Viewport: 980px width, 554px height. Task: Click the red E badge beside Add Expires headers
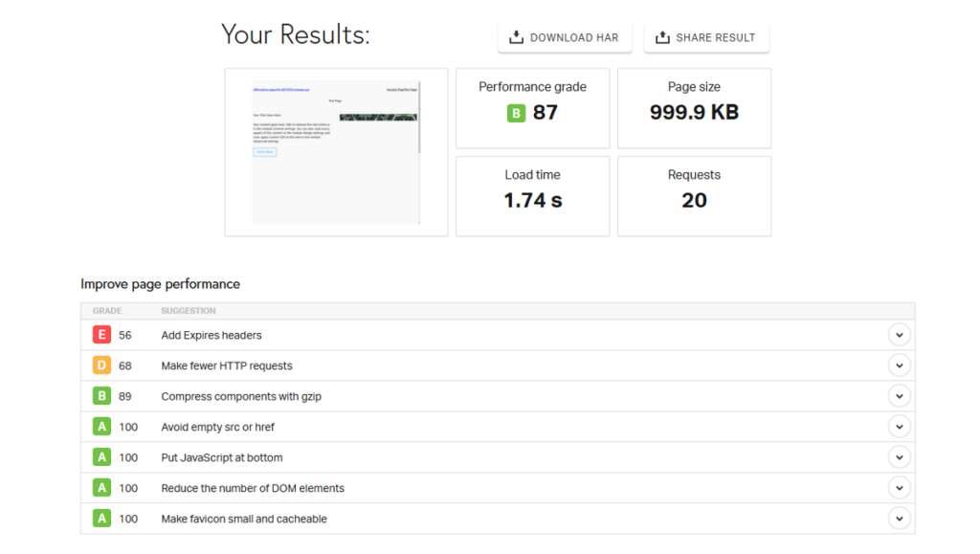pyautogui.click(x=101, y=335)
